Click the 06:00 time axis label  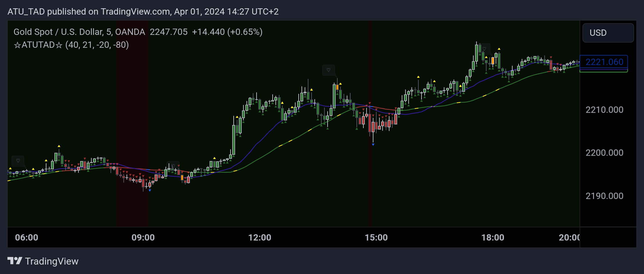point(27,237)
